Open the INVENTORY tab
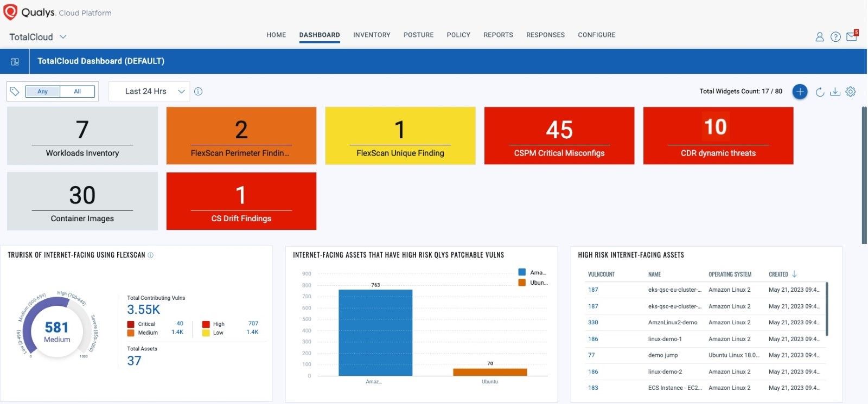This screenshot has height=404, width=868. pos(372,35)
